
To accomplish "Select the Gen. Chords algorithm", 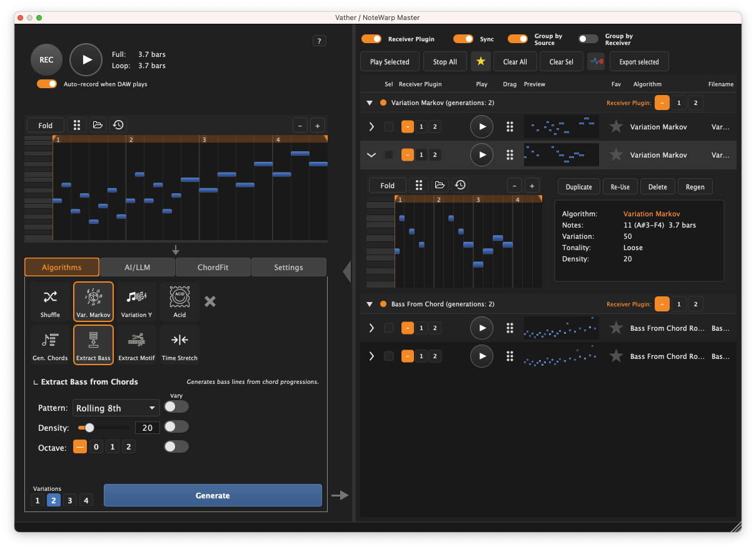I will (50, 345).
